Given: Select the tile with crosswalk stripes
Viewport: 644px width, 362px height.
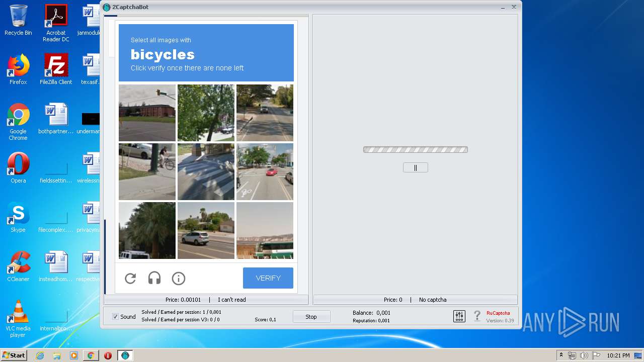Looking at the screenshot, I should [x=206, y=171].
